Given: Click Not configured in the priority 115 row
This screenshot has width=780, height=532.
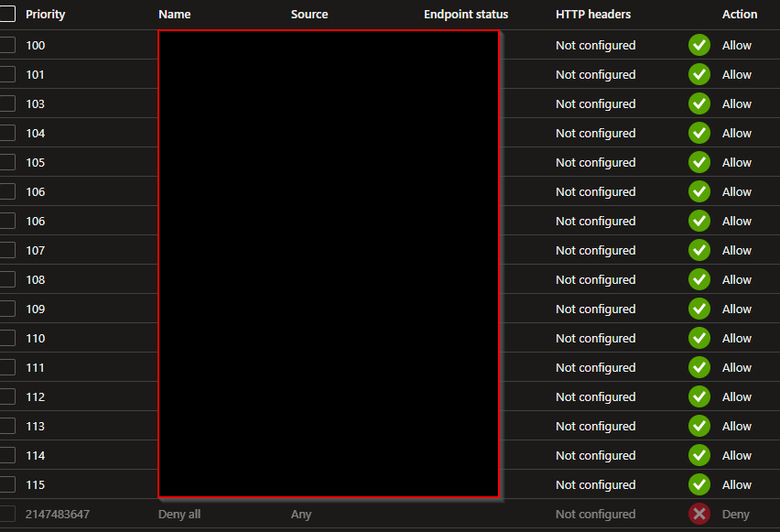Looking at the screenshot, I should point(595,484).
